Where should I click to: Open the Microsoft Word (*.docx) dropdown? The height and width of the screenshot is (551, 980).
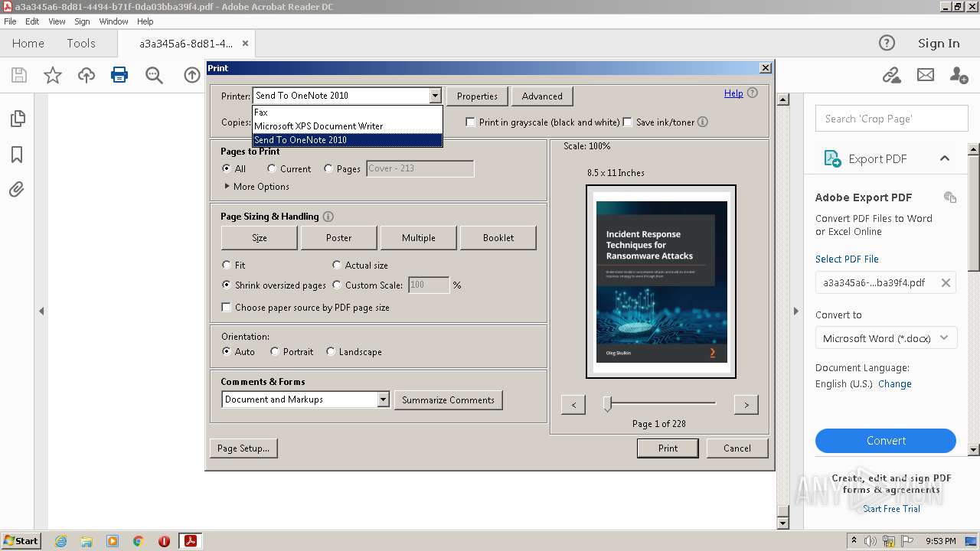click(886, 338)
